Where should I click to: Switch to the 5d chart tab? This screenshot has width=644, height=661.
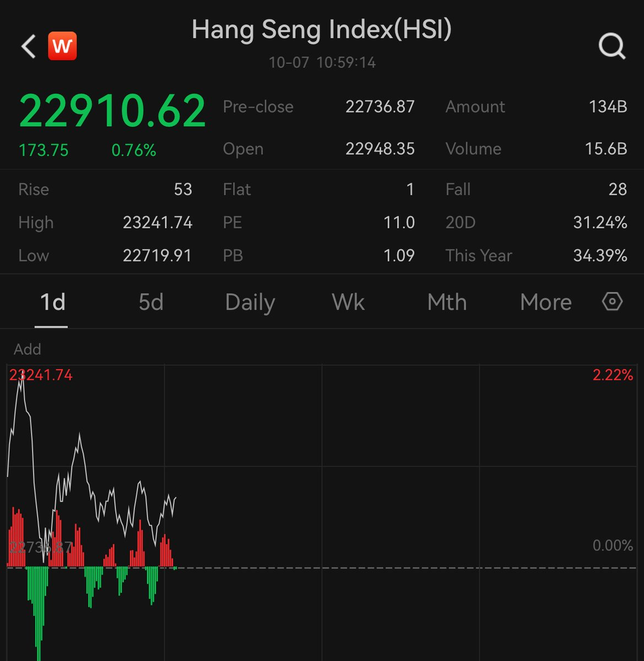tap(151, 302)
